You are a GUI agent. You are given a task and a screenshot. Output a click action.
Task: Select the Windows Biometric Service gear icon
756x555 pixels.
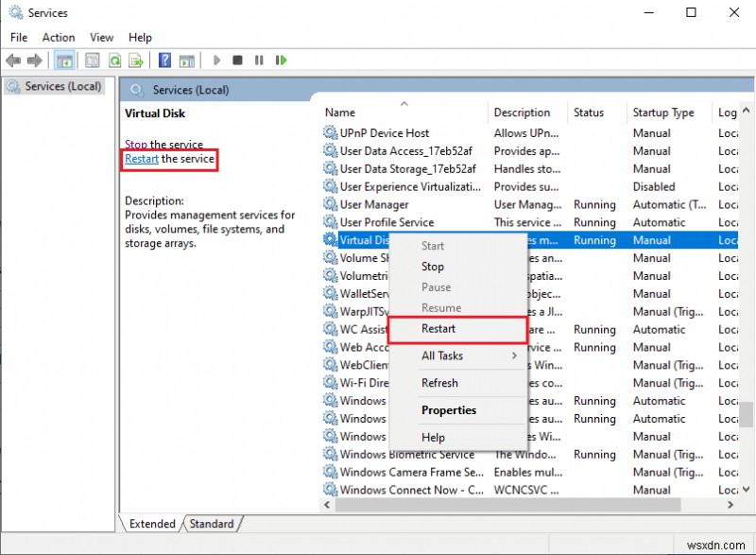coord(330,454)
